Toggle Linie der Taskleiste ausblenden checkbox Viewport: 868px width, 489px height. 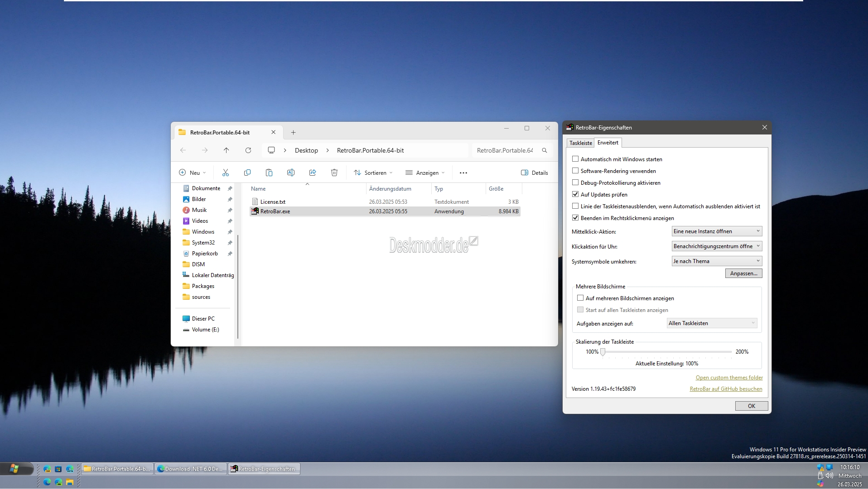click(575, 206)
